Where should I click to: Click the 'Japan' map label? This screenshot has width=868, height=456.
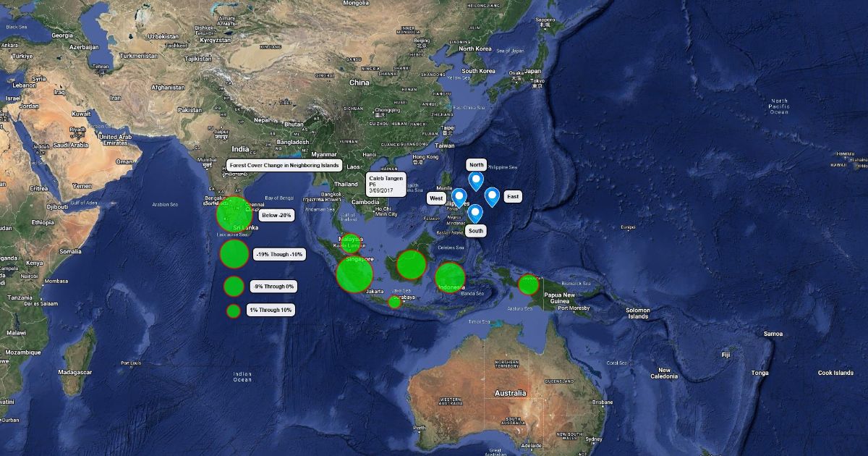coord(533,72)
